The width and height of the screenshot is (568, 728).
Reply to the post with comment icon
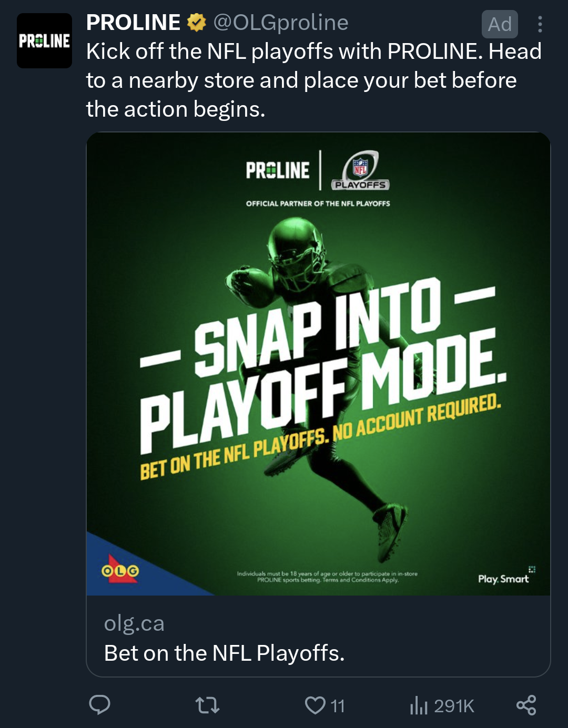pyautogui.click(x=99, y=705)
